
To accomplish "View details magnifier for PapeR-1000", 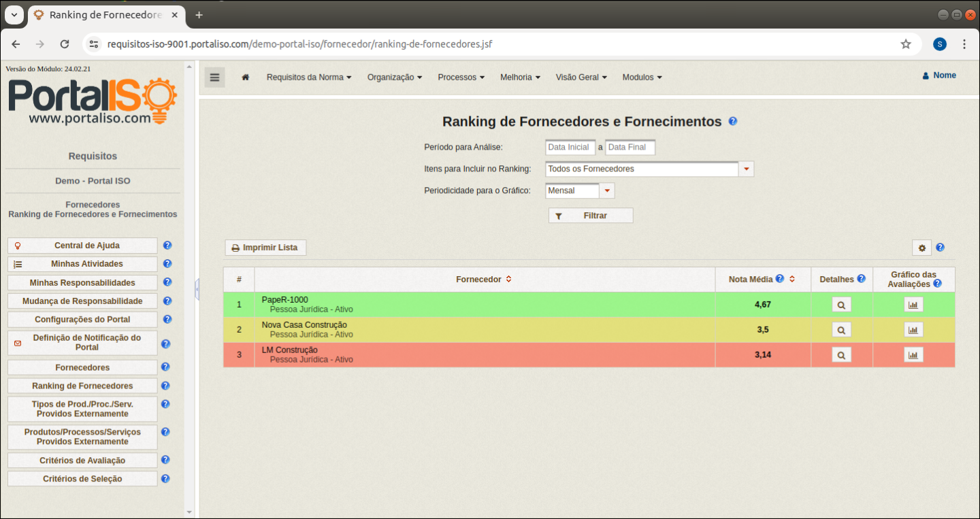I will click(841, 305).
